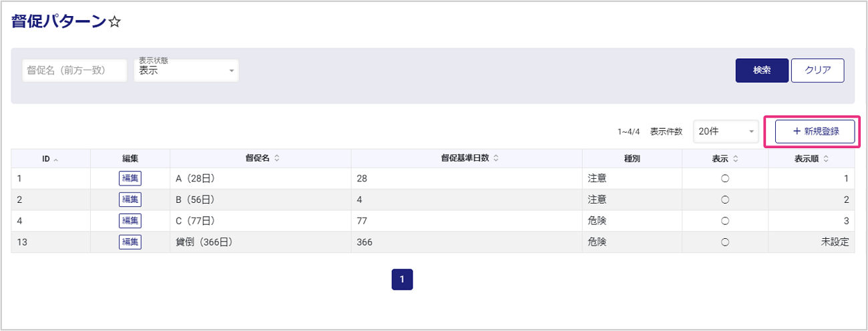Click the 表示 circle mark for row A（28日）
This screenshot has width=868, height=331.
click(725, 178)
